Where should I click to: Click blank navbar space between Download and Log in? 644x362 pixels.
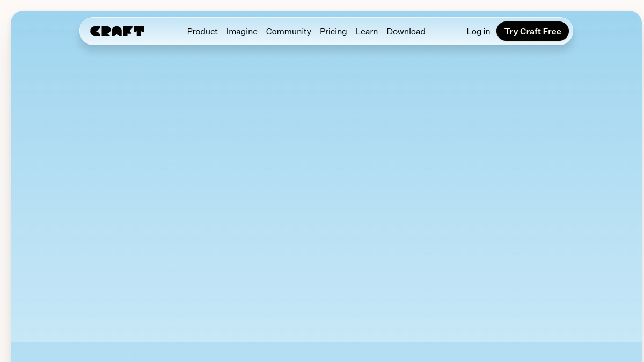click(446, 31)
